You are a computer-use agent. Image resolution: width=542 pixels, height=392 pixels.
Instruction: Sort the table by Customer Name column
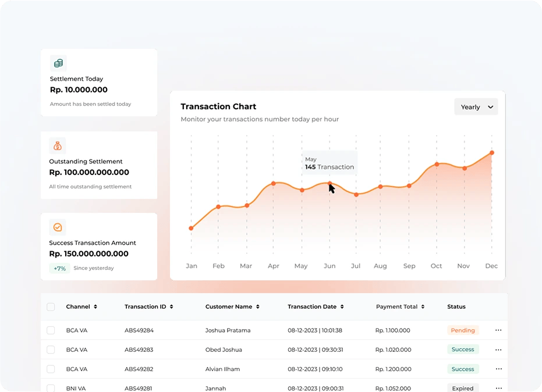tap(258, 307)
